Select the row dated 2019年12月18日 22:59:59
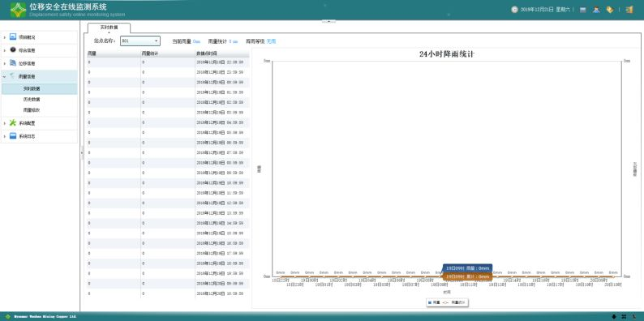Image resolution: width=644 pixels, height=321 pixels. [x=168, y=62]
